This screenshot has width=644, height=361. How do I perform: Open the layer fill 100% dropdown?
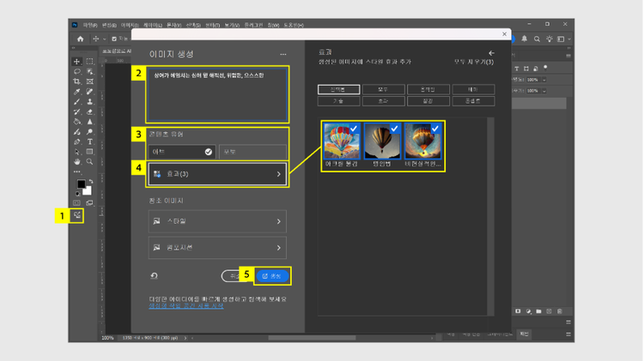544,91
